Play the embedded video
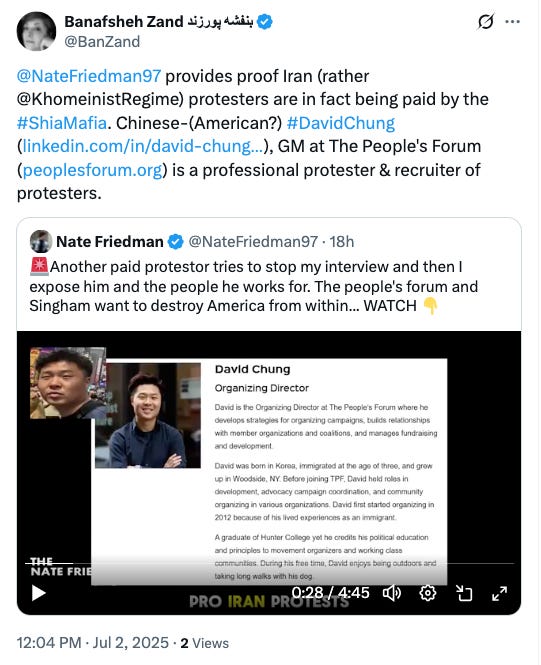 (39, 593)
